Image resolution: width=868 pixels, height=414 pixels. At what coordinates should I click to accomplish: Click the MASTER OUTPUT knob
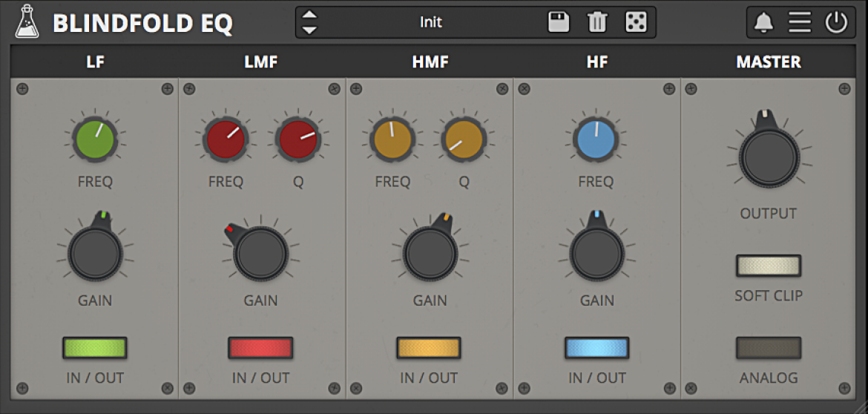[x=769, y=157]
